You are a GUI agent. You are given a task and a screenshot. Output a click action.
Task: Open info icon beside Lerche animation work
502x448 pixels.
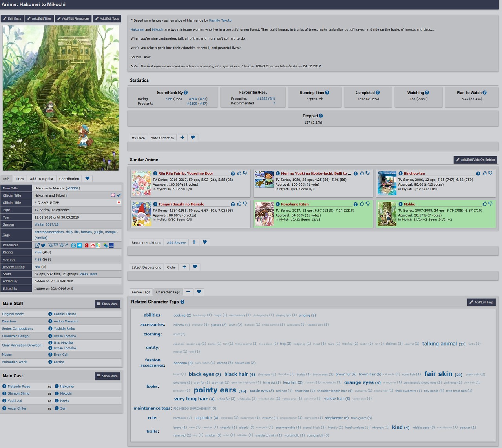click(50, 362)
